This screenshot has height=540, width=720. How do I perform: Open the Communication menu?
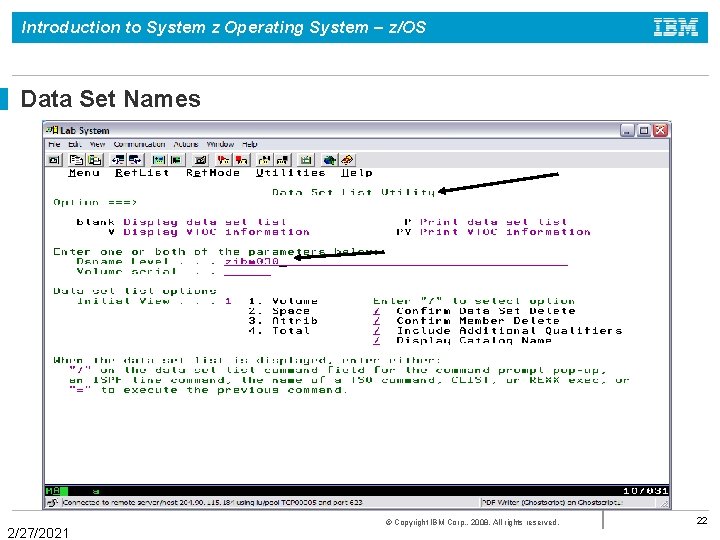[x=140, y=144]
